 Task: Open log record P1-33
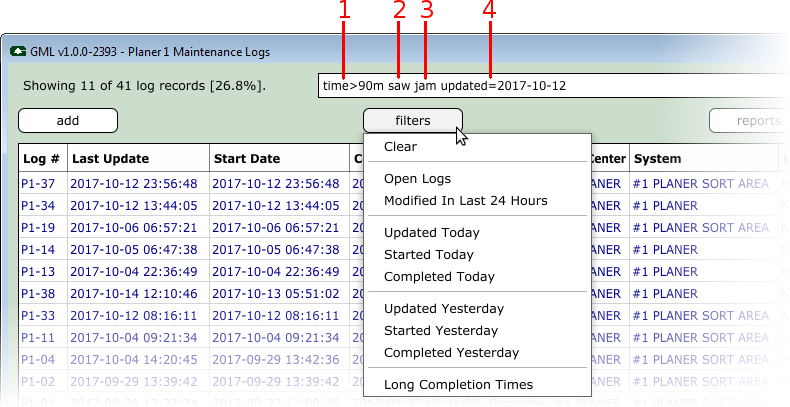pyautogui.click(x=38, y=316)
